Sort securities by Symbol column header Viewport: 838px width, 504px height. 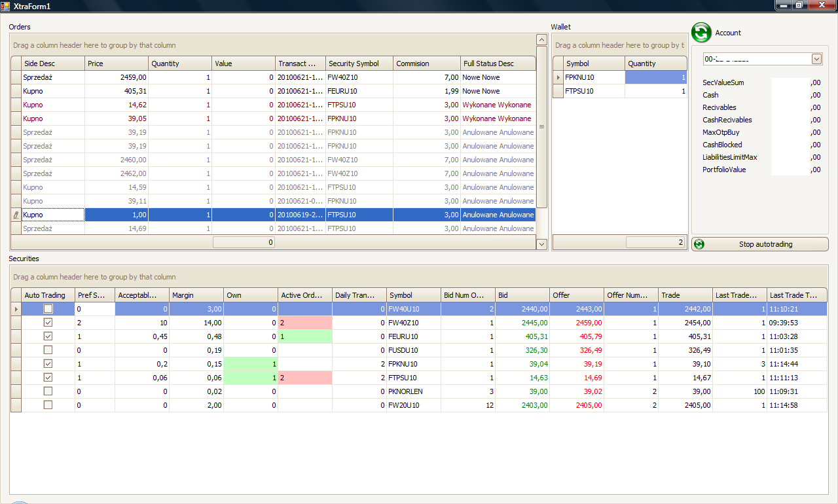pyautogui.click(x=412, y=295)
